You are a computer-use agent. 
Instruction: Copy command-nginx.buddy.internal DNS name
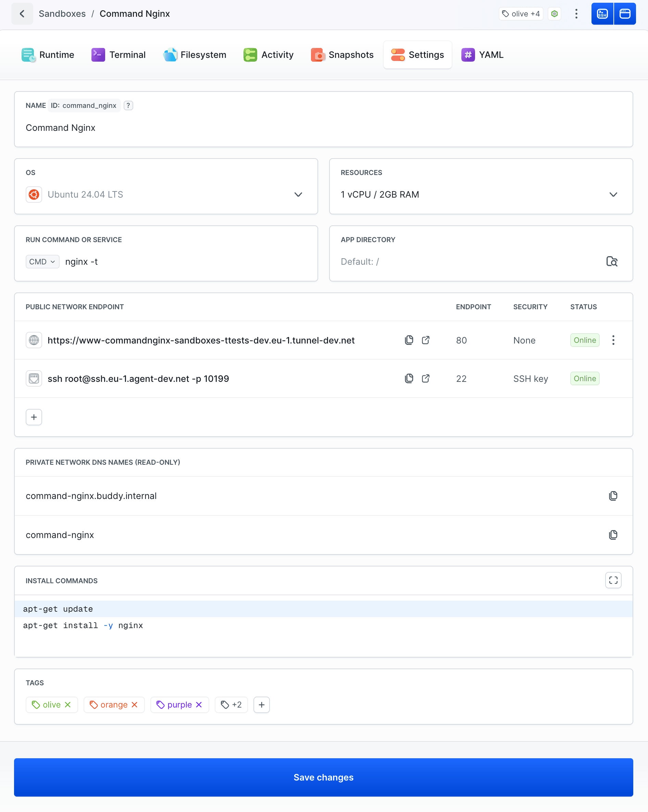click(613, 496)
